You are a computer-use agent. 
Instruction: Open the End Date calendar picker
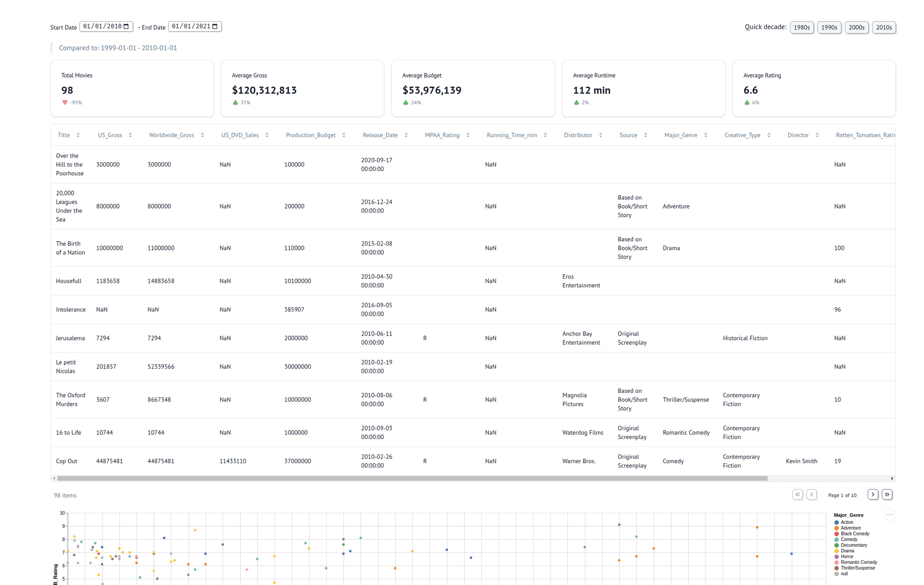coord(215,26)
